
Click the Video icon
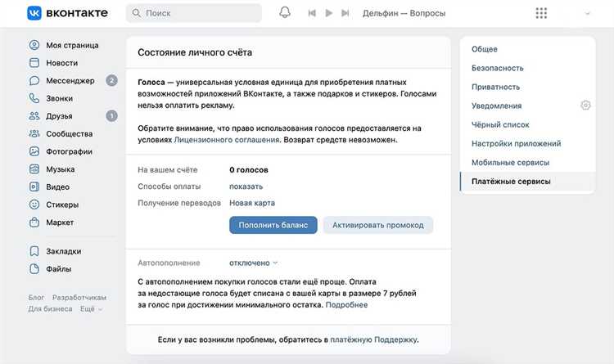click(34, 186)
